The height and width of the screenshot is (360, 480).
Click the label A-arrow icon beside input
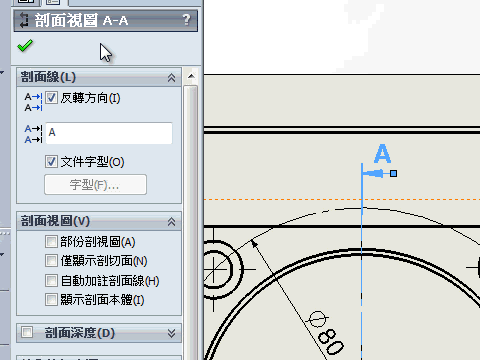[x=33, y=134]
